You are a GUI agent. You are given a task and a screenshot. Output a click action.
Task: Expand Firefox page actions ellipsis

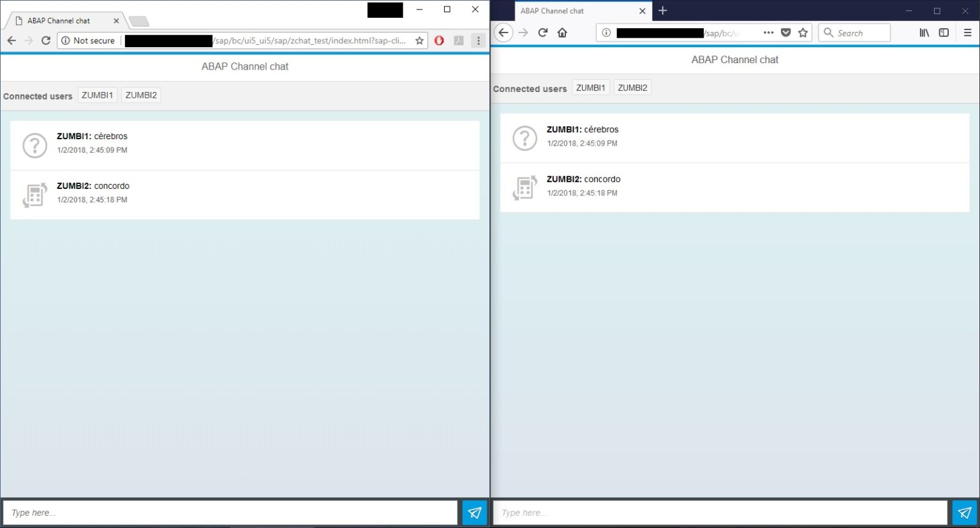(768, 33)
